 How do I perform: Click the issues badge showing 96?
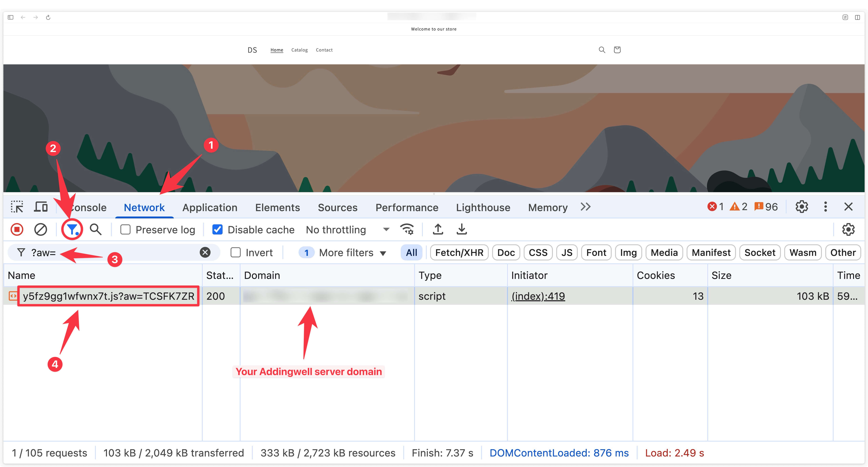pyautogui.click(x=766, y=207)
